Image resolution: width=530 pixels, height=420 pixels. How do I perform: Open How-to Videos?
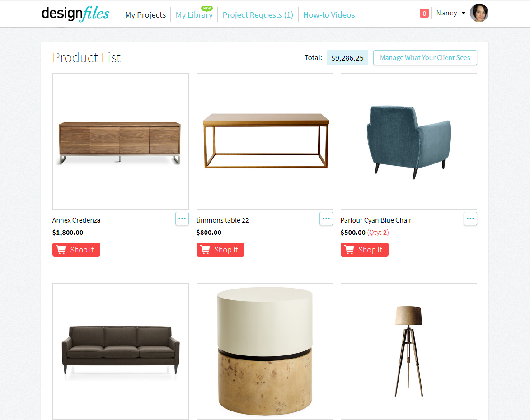tap(329, 15)
